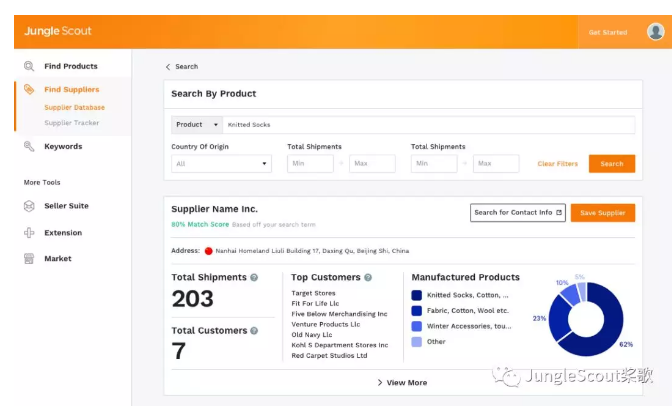This screenshot has width=672, height=408.
Task: Click the Seller Suite cube icon
Action: [x=29, y=206]
